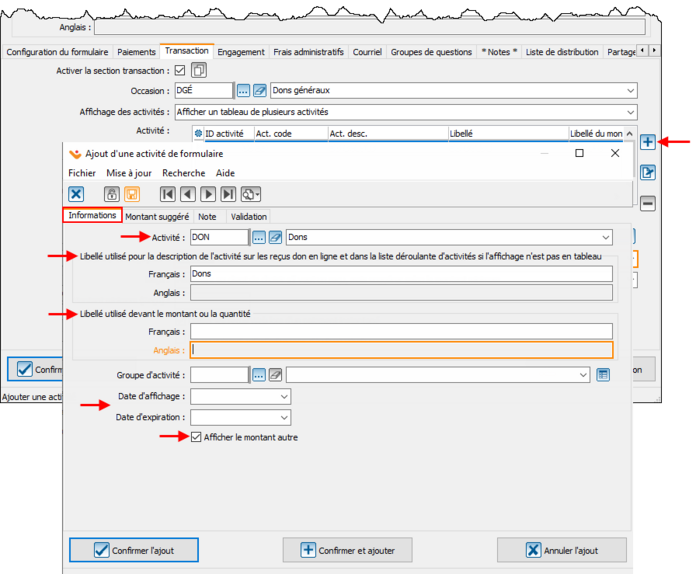Screen dimensions: 696x574
Task: Go to the last record in the toolbar
Action: pyautogui.click(x=228, y=194)
